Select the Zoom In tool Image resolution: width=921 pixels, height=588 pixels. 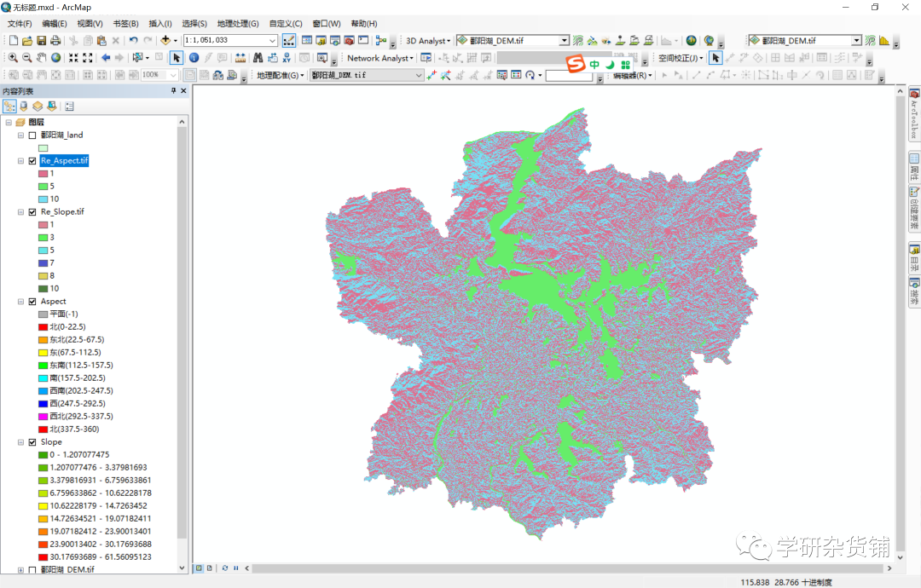pyautogui.click(x=12, y=59)
